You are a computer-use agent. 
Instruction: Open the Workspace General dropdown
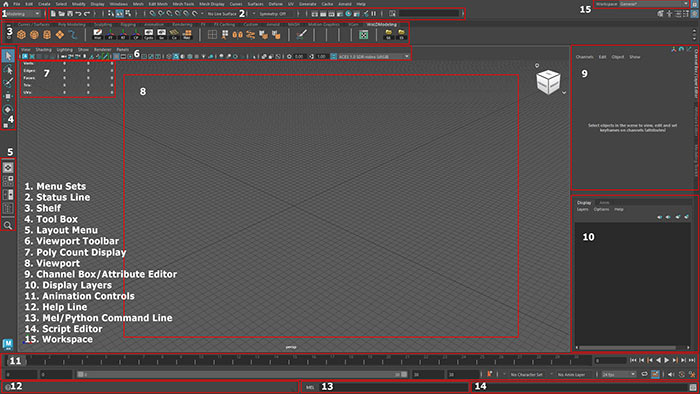pos(654,4)
